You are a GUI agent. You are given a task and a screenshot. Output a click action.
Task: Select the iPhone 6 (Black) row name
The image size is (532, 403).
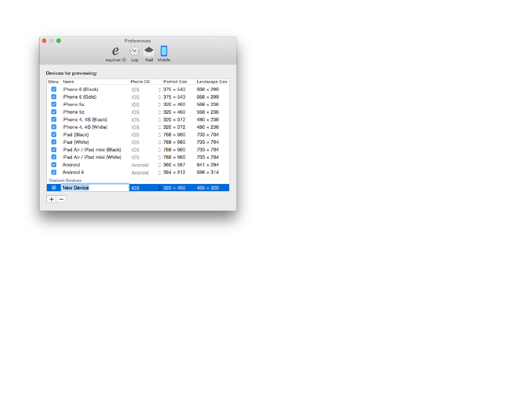[80, 89]
